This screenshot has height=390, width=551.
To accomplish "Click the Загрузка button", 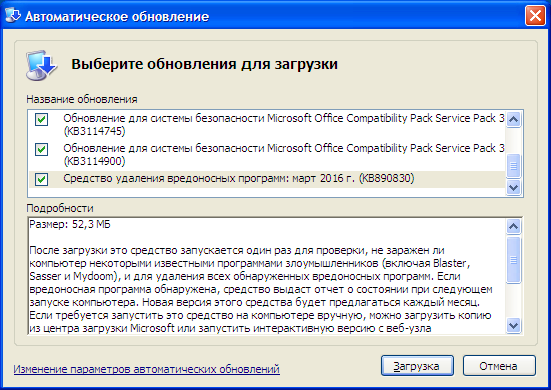I will tap(417, 366).
